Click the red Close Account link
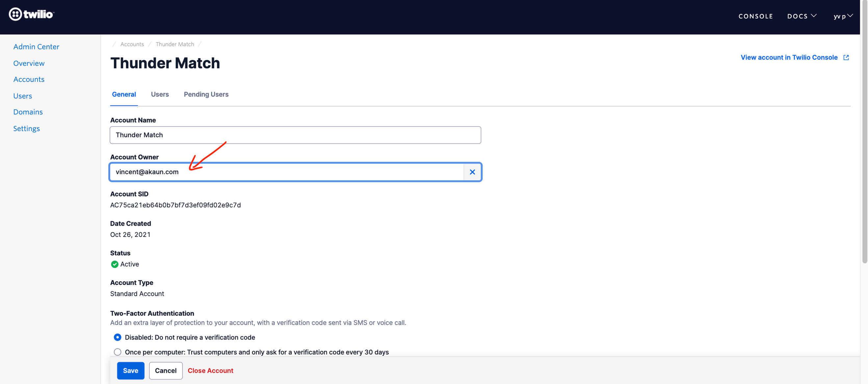This screenshot has width=868, height=384. (x=210, y=371)
